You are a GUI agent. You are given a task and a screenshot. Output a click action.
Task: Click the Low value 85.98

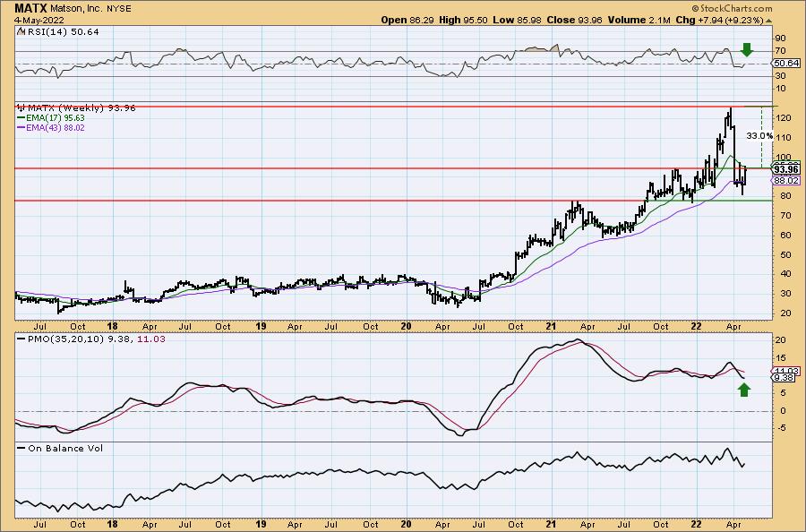527,20
